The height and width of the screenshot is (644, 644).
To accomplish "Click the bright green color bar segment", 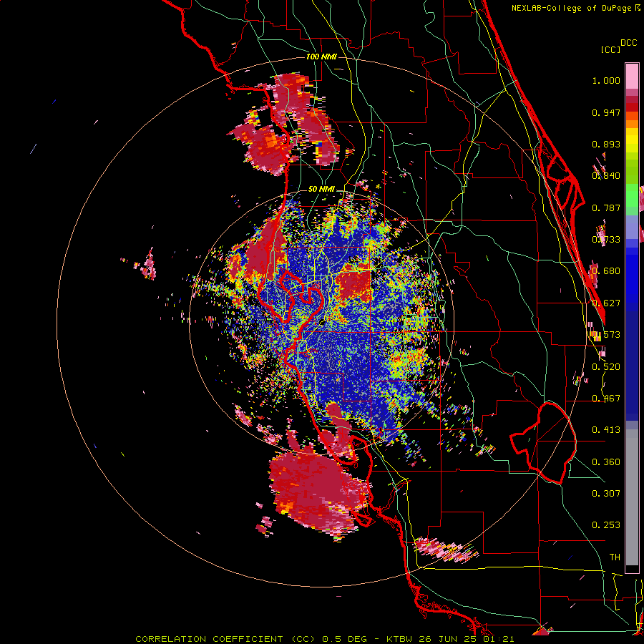I will tap(632, 195).
